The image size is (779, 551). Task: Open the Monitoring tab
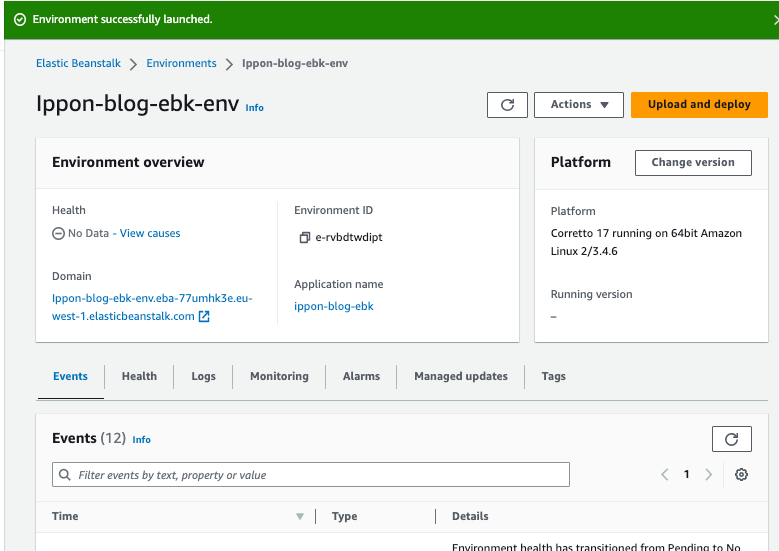pyautogui.click(x=279, y=376)
